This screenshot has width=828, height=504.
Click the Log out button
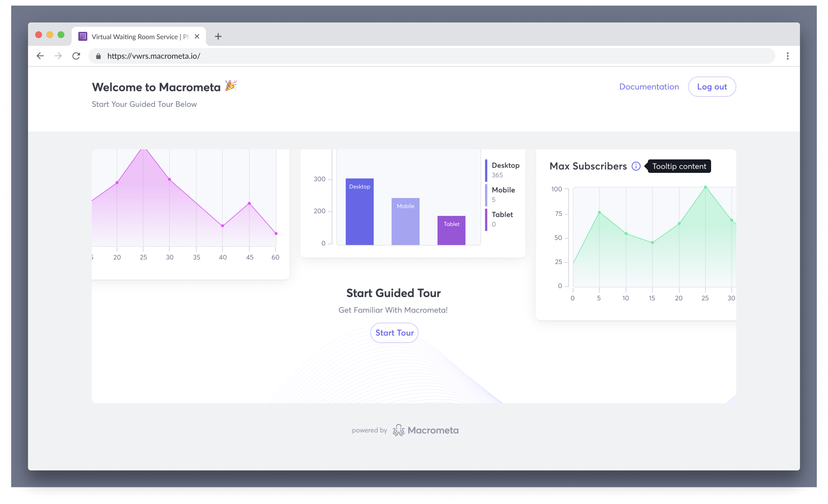[x=712, y=87]
